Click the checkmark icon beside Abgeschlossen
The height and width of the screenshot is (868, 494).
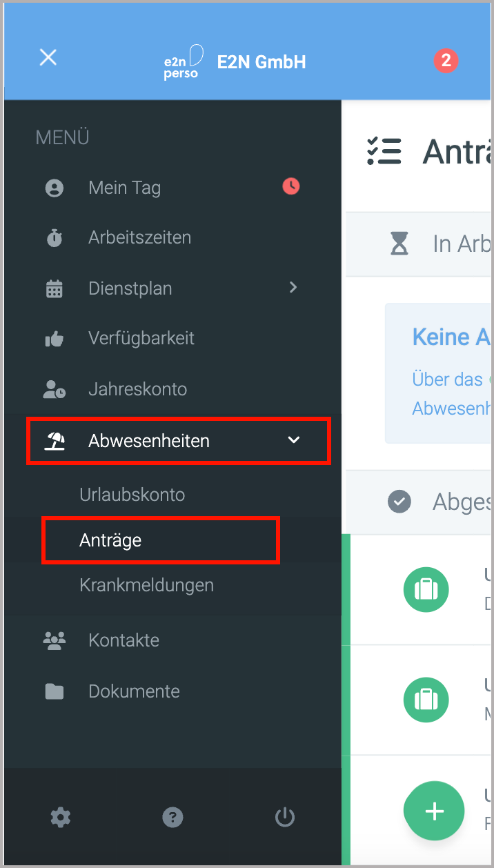pos(399,502)
